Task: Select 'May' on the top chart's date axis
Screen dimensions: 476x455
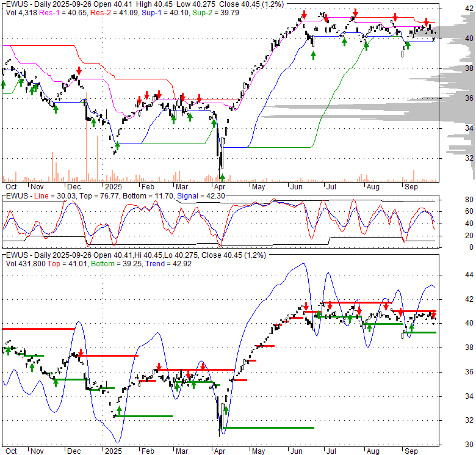Action: pyautogui.click(x=258, y=187)
